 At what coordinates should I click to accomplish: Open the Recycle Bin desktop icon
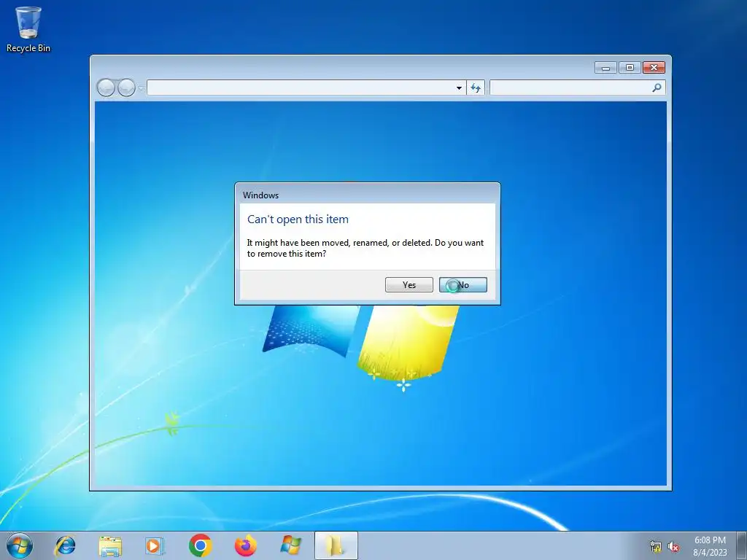point(28,29)
